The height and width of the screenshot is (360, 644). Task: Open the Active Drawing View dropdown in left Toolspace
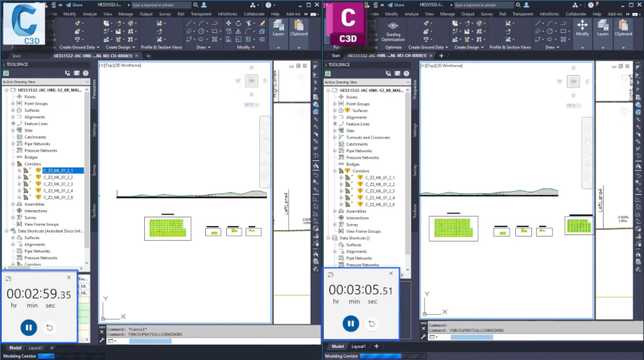pos(46,82)
